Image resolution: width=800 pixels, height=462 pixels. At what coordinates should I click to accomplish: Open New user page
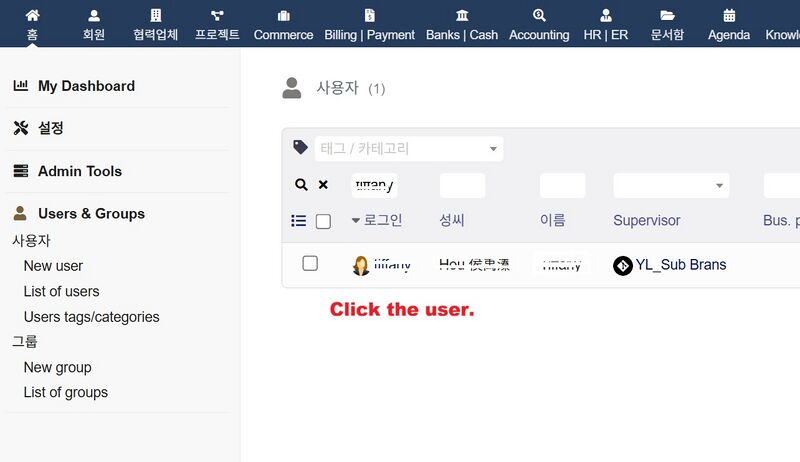pyautogui.click(x=53, y=266)
